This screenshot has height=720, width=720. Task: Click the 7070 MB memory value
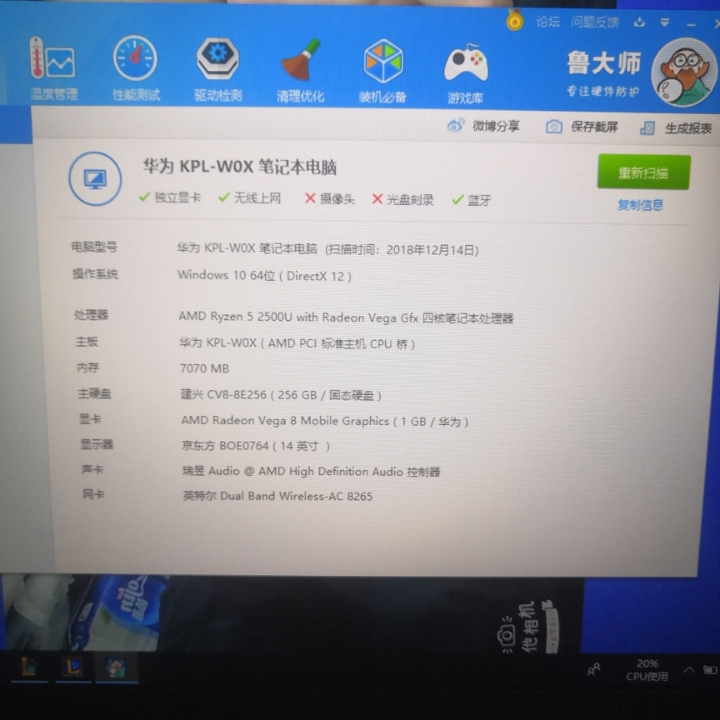coord(204,368)
